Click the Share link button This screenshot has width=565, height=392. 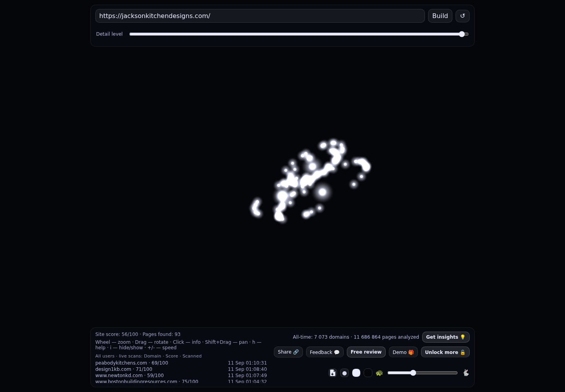pyautogui.click(x=288, y=352)
